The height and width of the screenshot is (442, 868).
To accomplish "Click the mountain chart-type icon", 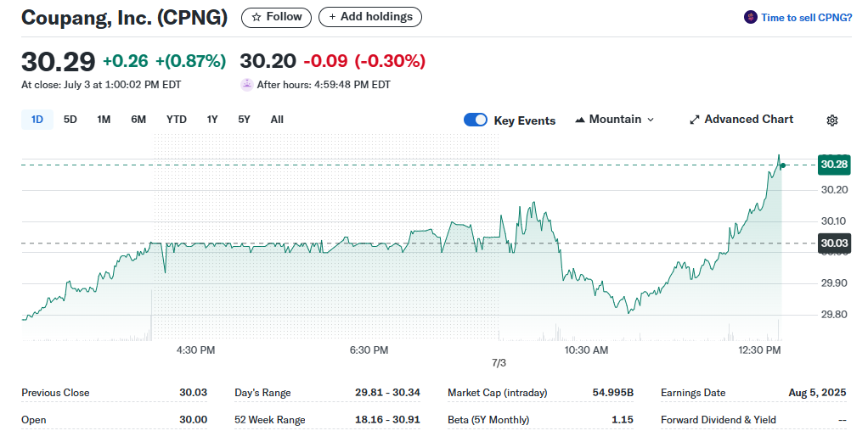I will pyautogui.click(x=580, y=120).
